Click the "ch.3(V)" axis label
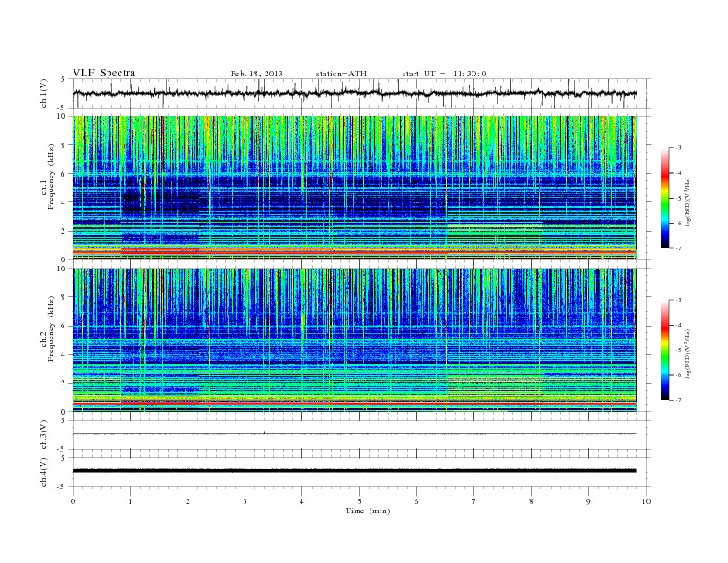This screenshot has width=728, height=563. (43, 435)
